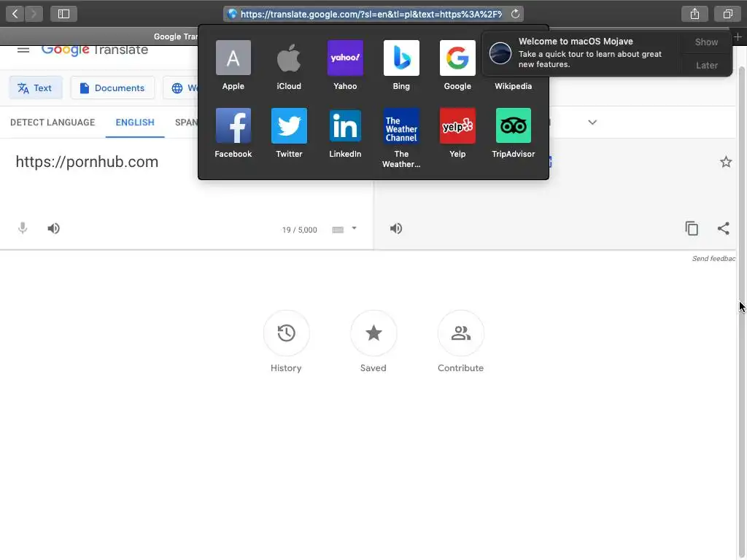Viewport: 747px width, 560px height.
Task: Go forward using Safari forward arrow
Action: (34, 14)
